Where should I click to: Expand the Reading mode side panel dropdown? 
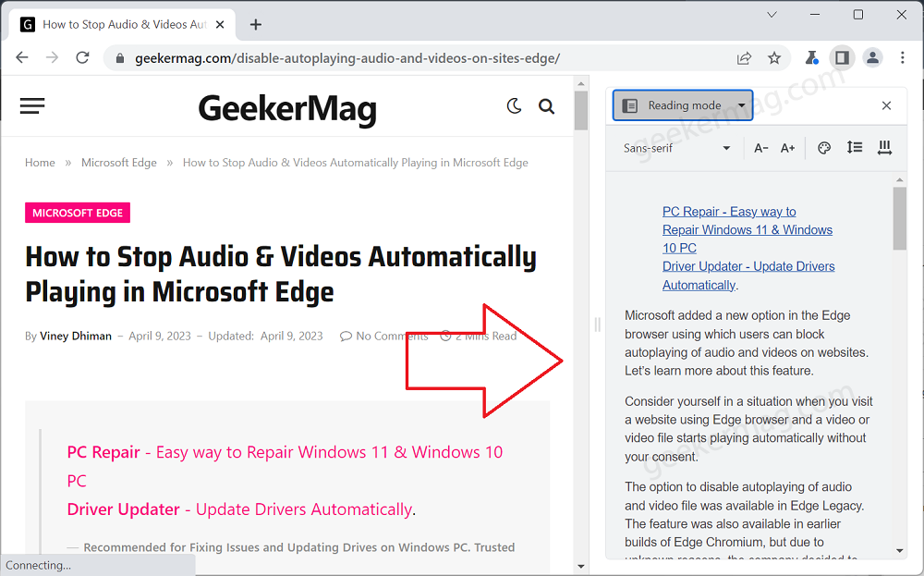pyautogui.click(x=683, y=105)
